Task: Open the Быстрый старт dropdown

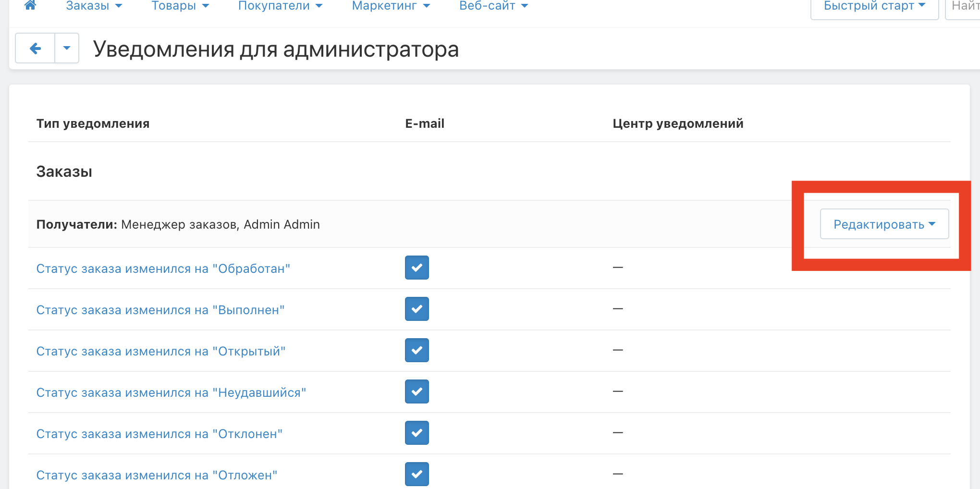Action: pyautogui.click(x=874, y=6)
